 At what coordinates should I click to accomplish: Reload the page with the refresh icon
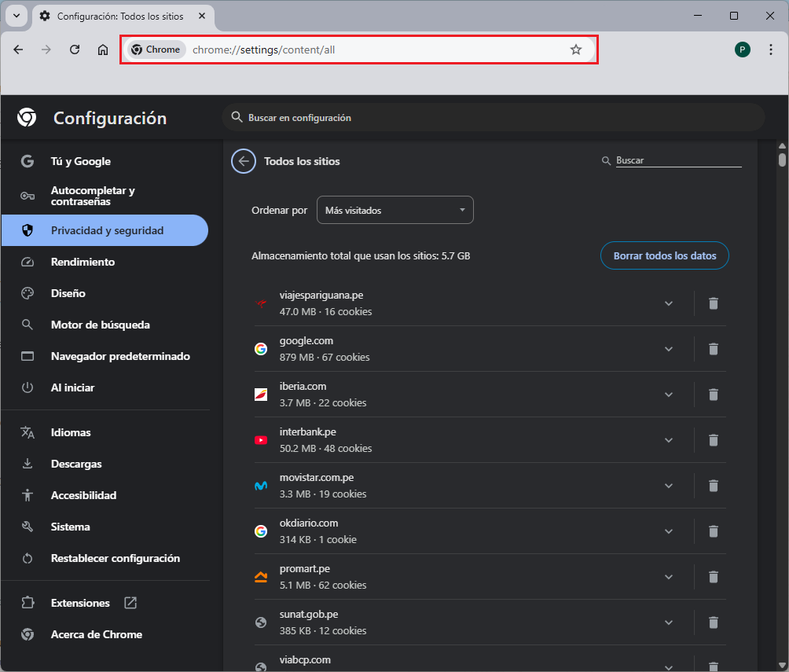pyautogui.click(x=75, y=50)
